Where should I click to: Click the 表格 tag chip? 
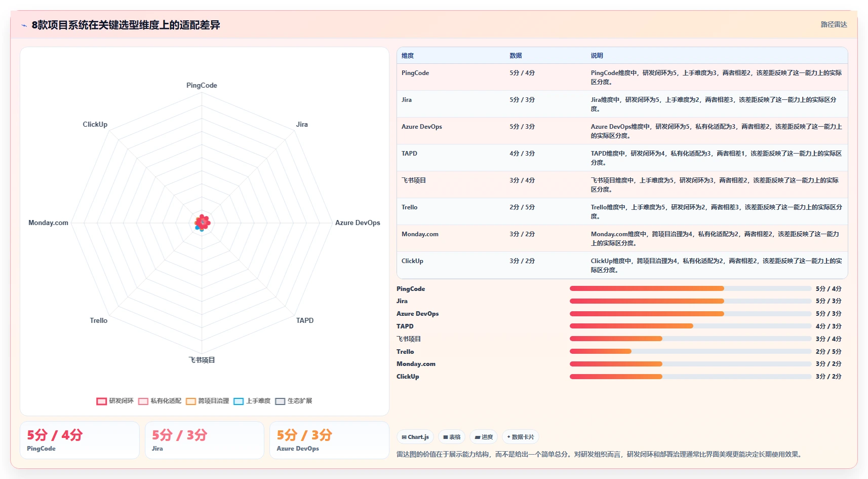coord(452,437)
